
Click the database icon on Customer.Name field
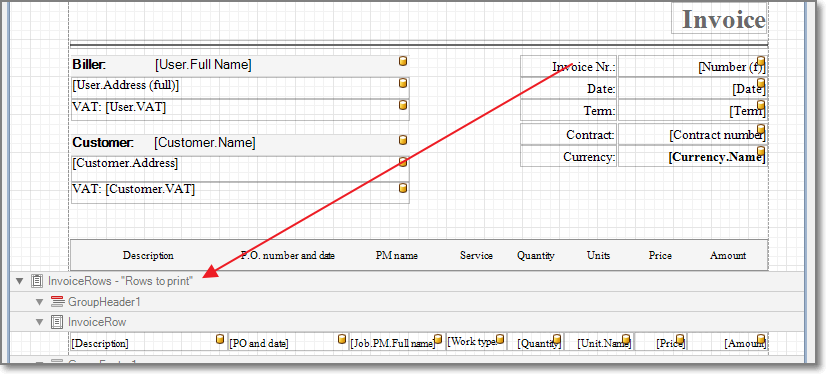pyautogui.click(x=403, y=140)
